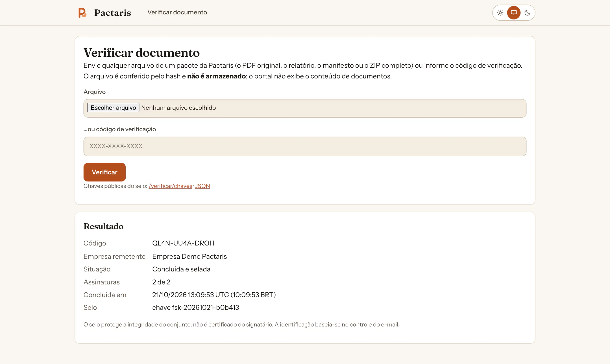Viewport: 610px width, 364px height.
Task: Click Nenhum arquivo escolhido text
Action: (178, 108)
